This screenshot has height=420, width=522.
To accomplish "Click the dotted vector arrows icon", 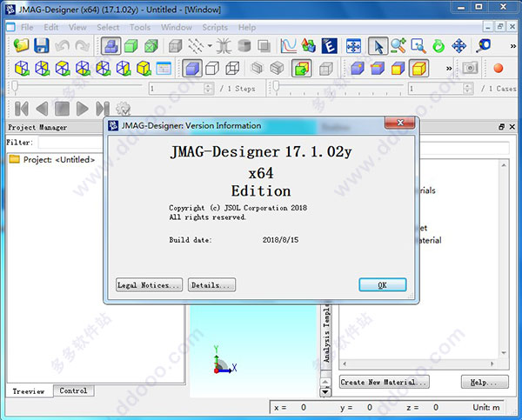I will coord(196,46).
